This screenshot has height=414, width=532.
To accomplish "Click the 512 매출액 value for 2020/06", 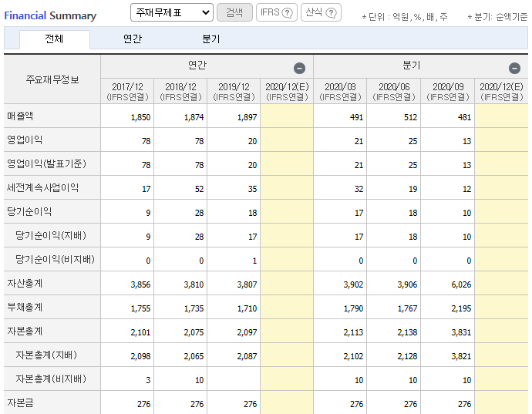I will pyautogui.click(x=410, y=117).
